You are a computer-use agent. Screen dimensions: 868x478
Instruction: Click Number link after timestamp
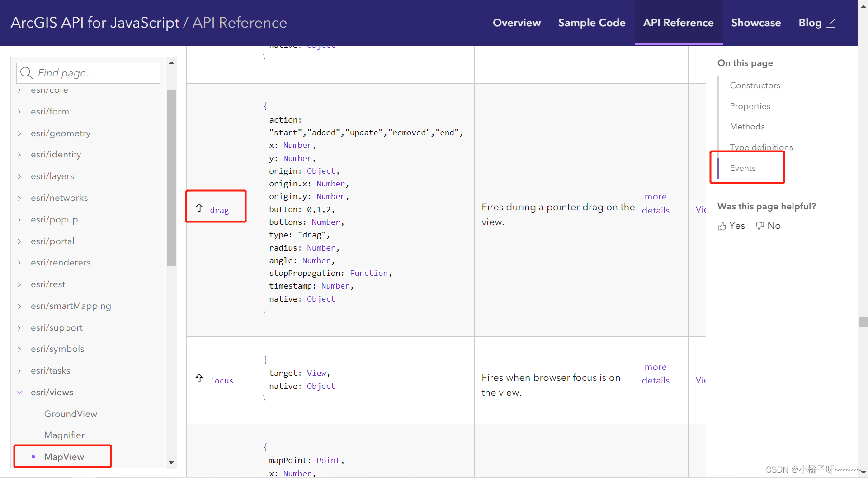coord(335,286)
